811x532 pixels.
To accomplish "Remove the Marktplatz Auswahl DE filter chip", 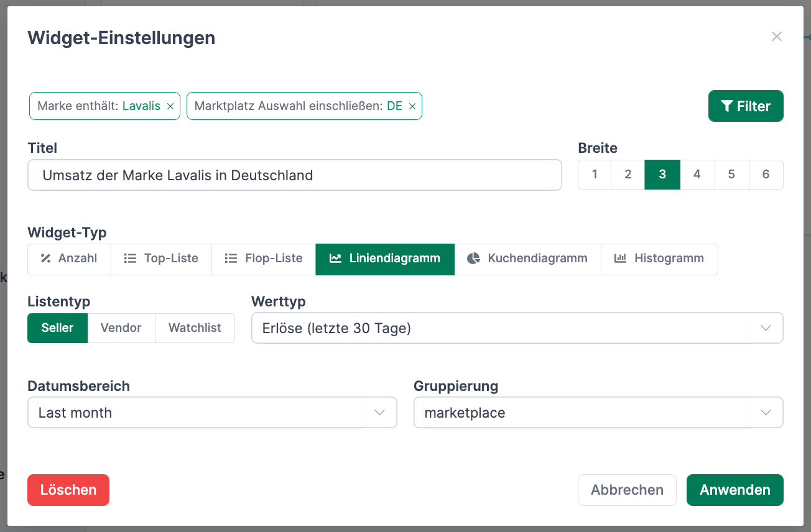I will tap(412, 106).
